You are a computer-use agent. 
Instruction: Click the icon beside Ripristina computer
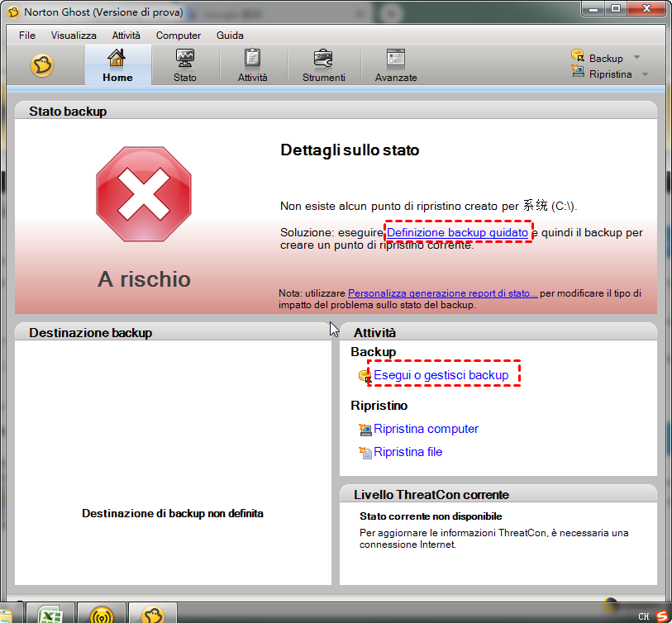pos(365,430)
